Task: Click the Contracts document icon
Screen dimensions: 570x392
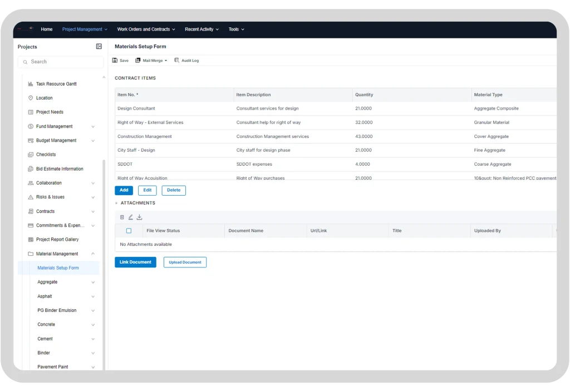Action: tap(31, 211)
